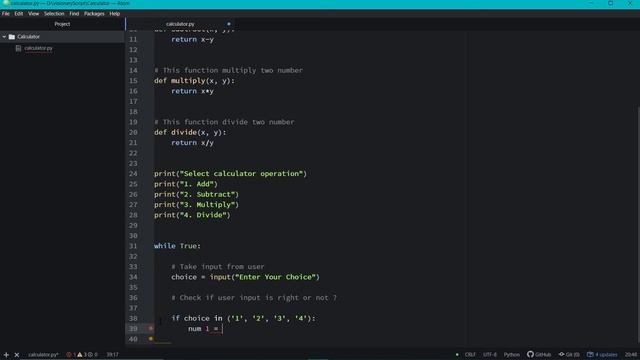Viewport: 640px width, 360px height.
Task: Click the yellow warning marker on line 40
Action: (x=151, y=339)
